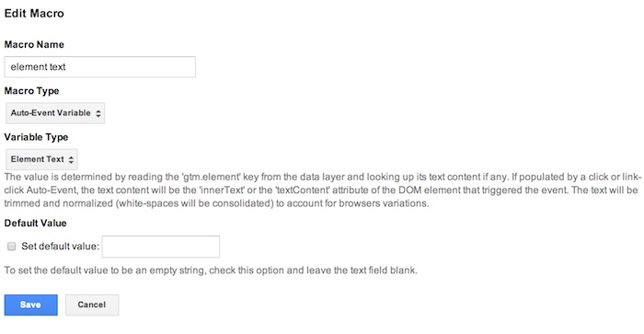Enable the Set default value checkbox

[11, 247]
